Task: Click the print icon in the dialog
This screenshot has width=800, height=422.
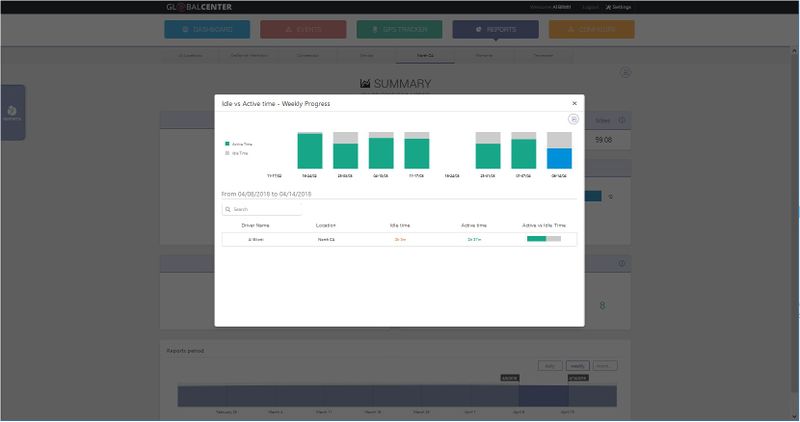Action: [x=574, y=119]
